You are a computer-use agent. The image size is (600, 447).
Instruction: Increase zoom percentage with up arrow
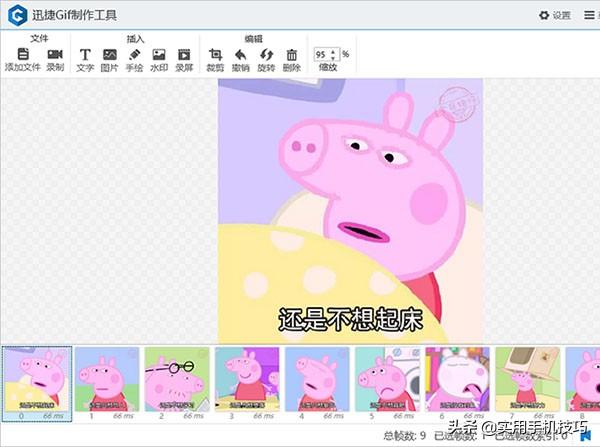pos(334,51)
